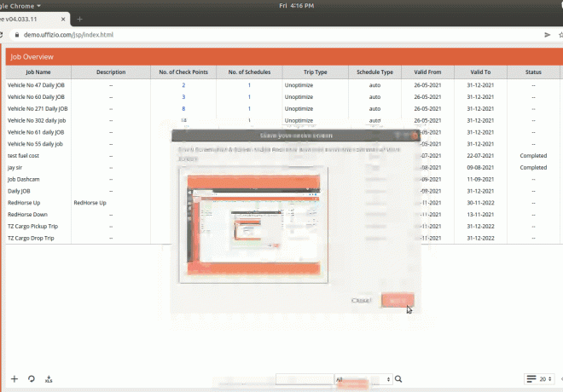The height and width of the screenshot is (392, 563).
Task: Select the screen preview thumbnail
Action: point(253,225)
